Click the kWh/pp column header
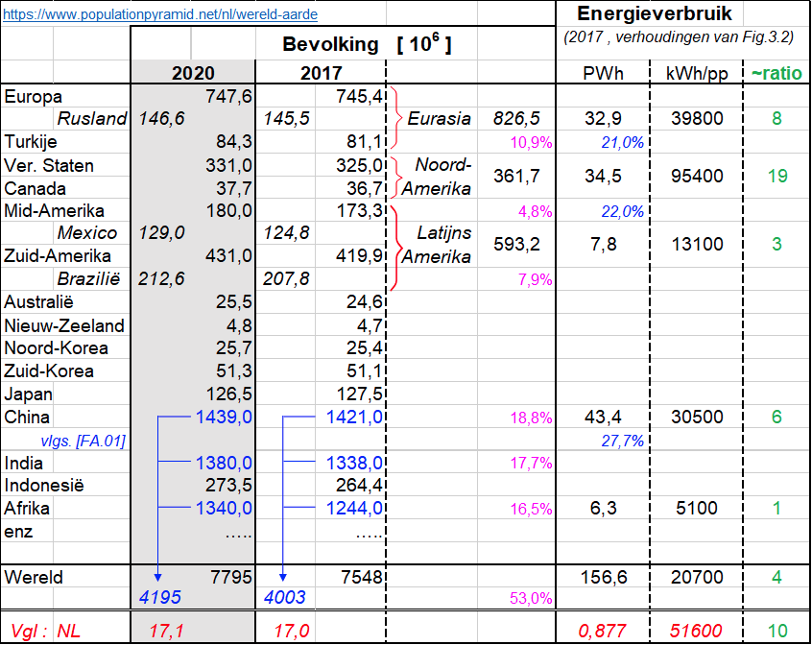This screenshot has height=645, width=812. coord(697,74)
